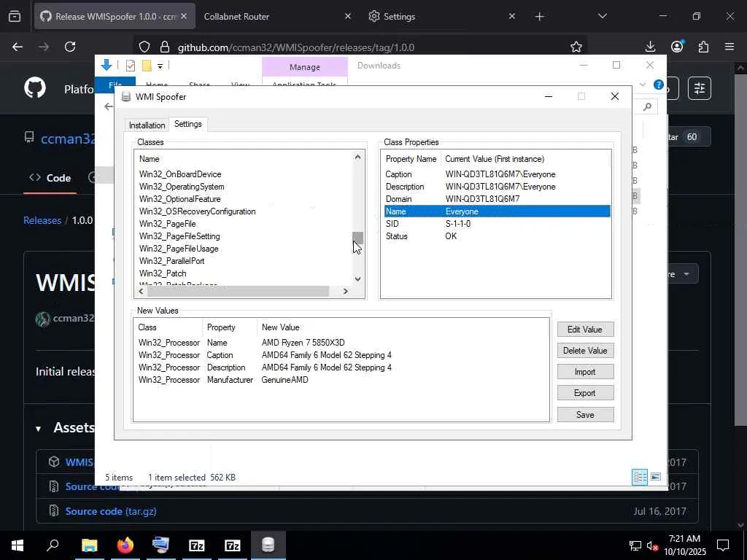Save the new WMI values
Screen dimensions: 747x560
point(585,415)
